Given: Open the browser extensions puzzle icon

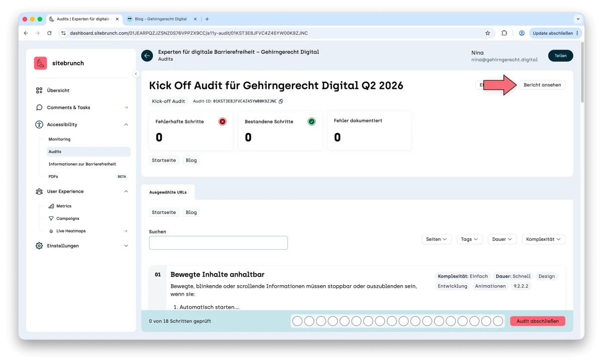Looking at the screenshot, I should (x=504, y=33).
